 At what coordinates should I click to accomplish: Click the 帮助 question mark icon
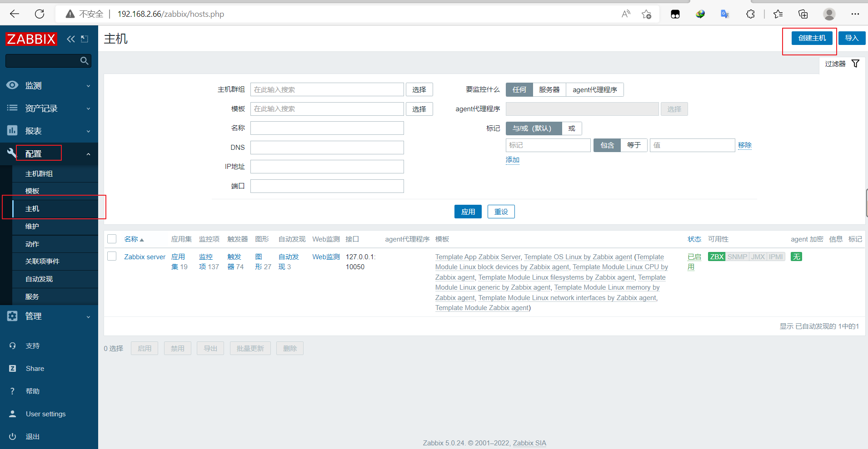(x=12, y=391)
